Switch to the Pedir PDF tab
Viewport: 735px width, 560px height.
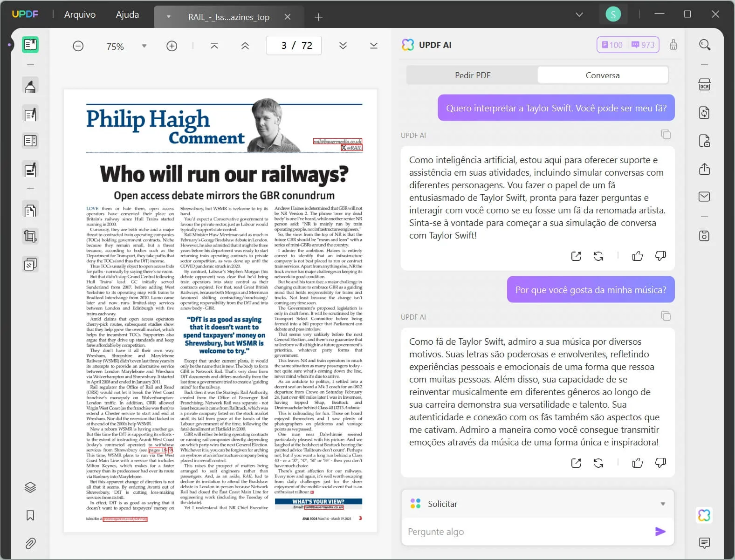(473, 75)
